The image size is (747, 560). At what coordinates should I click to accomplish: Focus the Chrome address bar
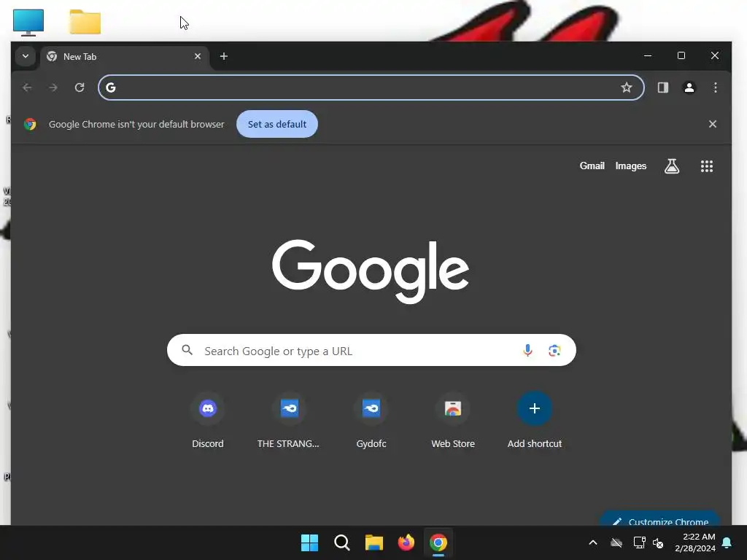pos(371,87)
